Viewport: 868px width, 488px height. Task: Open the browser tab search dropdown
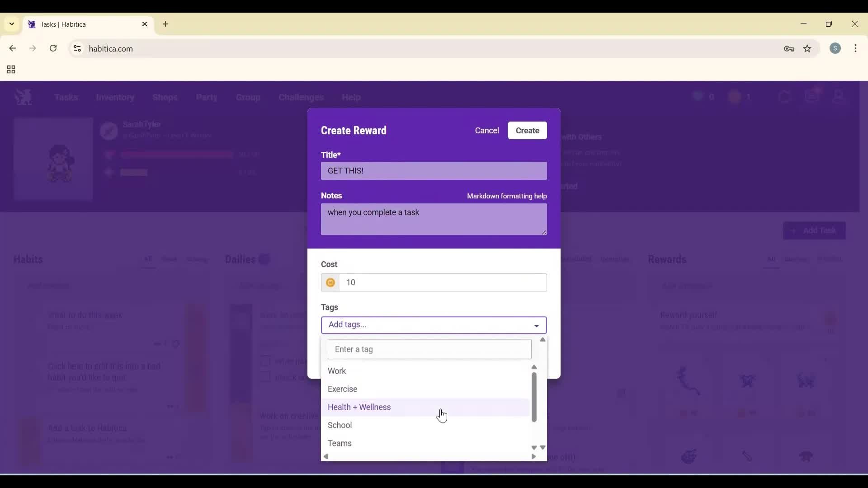click(x=11, y=24)
